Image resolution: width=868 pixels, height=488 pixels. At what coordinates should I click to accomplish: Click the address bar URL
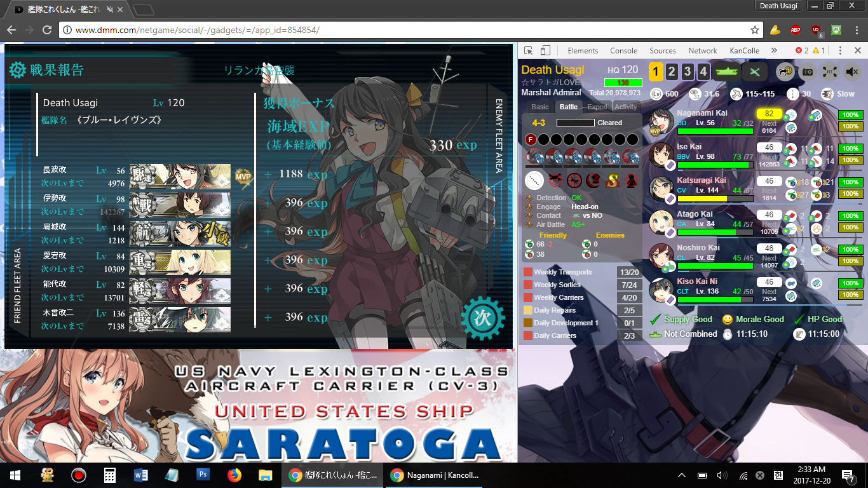(198, 30)
